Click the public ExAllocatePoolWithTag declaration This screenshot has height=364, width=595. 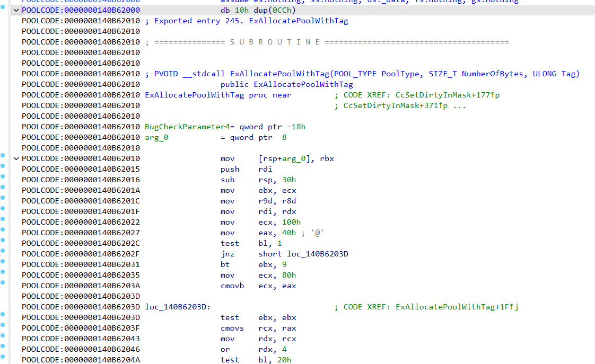[286, 85]
